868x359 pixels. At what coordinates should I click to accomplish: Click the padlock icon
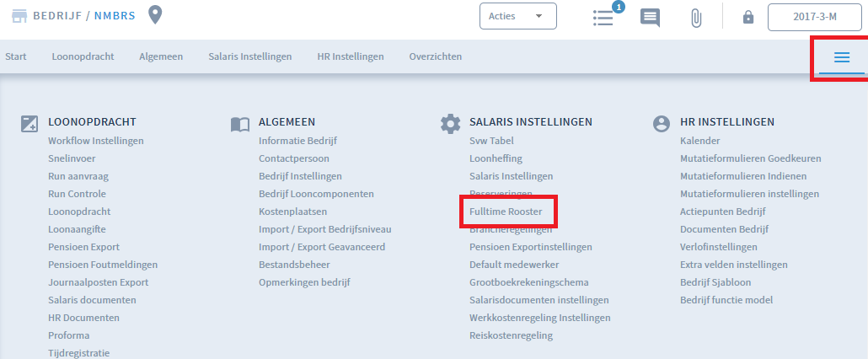point(748,17)
